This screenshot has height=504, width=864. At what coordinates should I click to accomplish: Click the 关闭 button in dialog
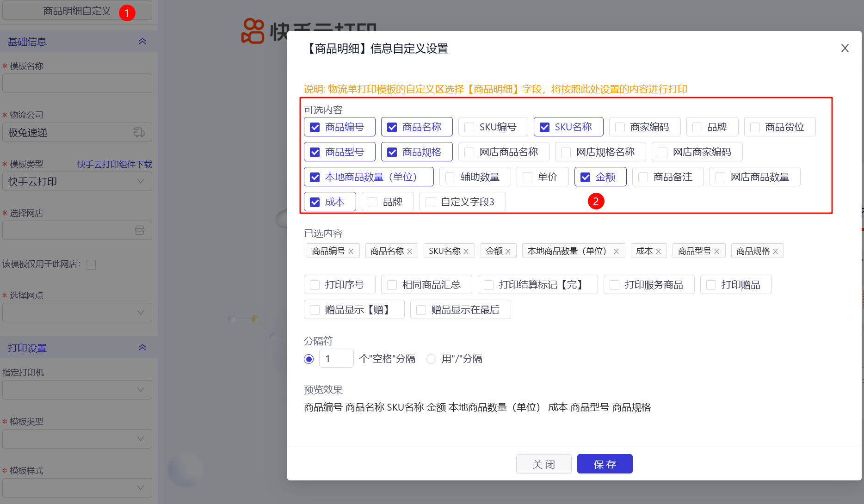point(544,464)
